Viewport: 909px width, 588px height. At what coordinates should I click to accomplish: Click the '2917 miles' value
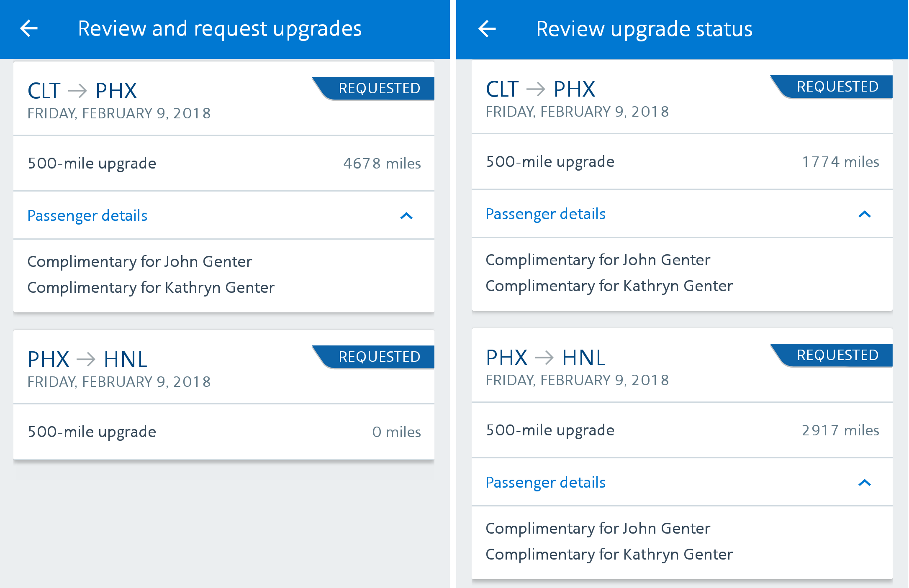point(840,430)
